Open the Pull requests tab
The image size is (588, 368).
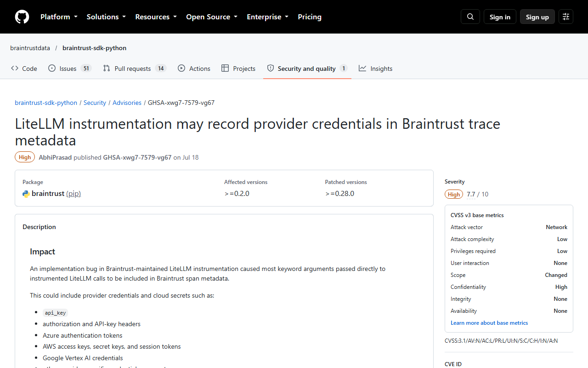(135, 69)
